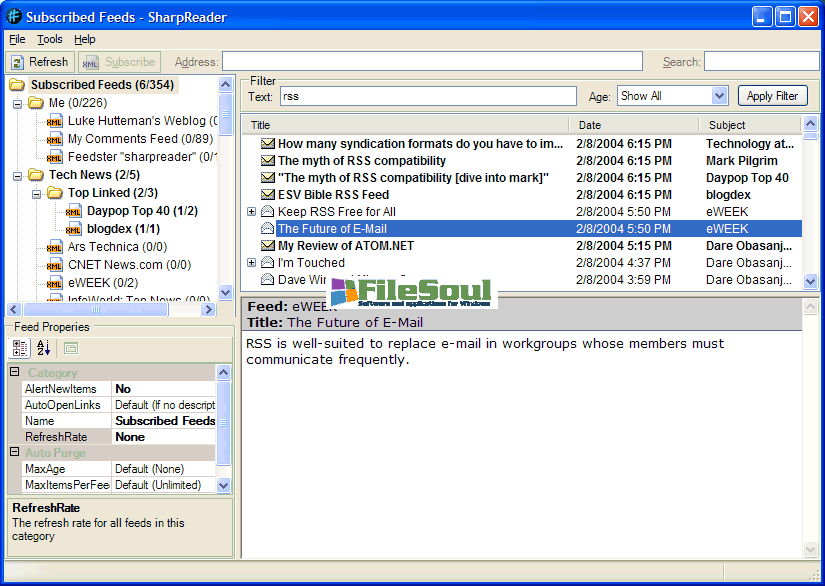Viewport: 825px width, 586px height.
Task: Click read envelope icon for 'Keep RSS Free for All'
Action: tap(268, 211)
